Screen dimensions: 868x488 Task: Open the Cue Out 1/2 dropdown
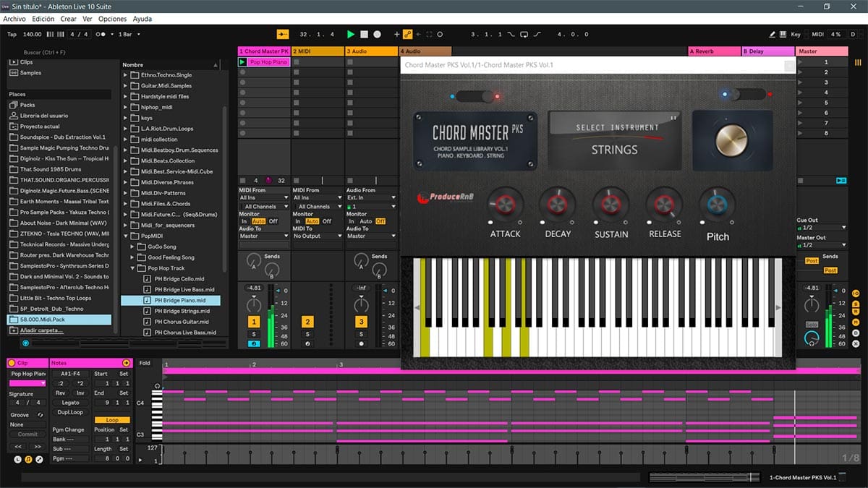point(822,228)
